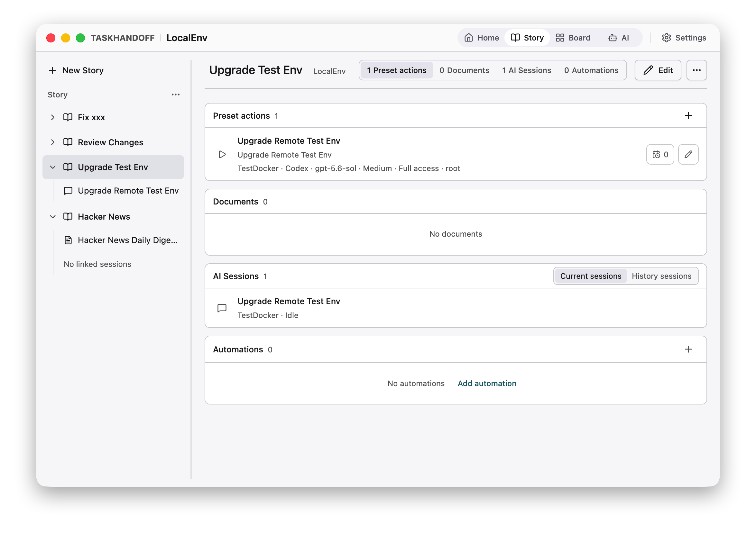
Task: Collapse the Upgrade Test Env story
Action: [53, 167]
